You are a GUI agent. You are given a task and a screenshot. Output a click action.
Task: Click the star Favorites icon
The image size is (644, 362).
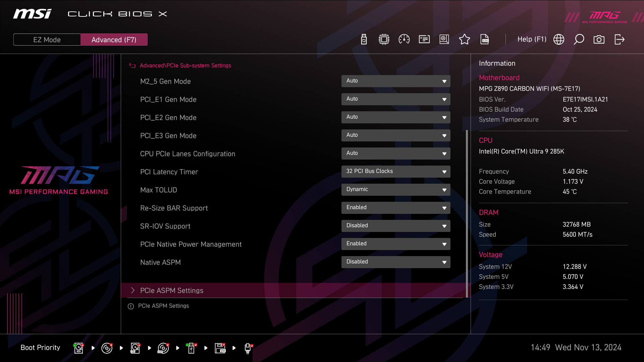click(x=464, y=40)
